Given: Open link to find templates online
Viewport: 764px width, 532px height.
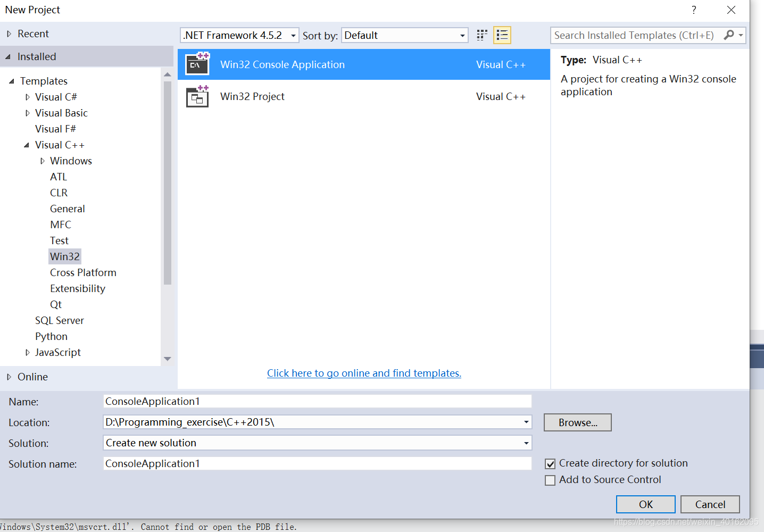Looking at the screenshot, I should [x=364, y=373].
